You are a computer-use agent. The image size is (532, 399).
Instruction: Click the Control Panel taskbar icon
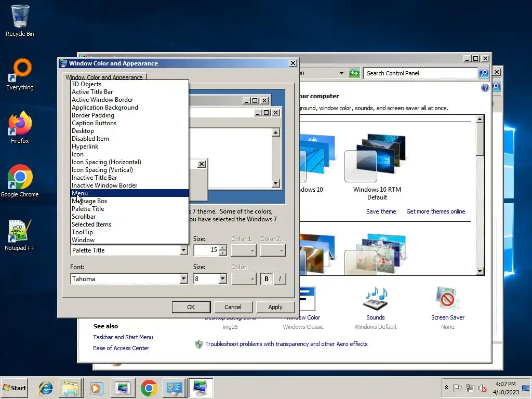[x=174, y=388]
